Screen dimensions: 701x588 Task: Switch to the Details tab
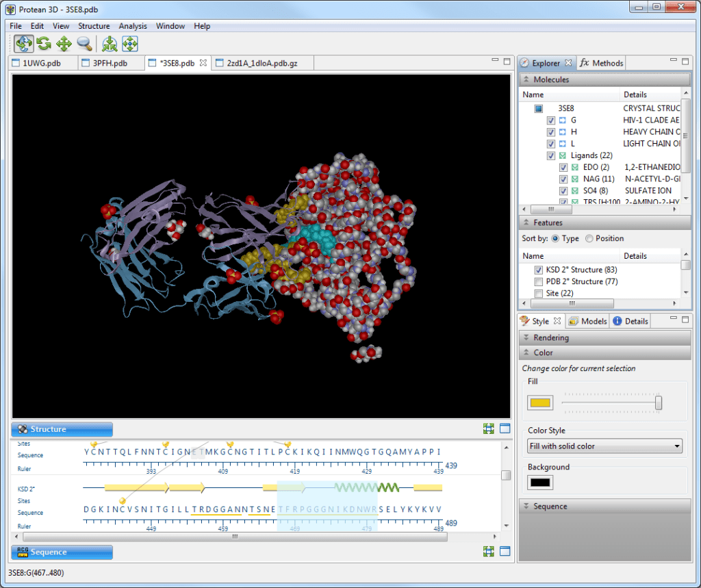point(630,321)
